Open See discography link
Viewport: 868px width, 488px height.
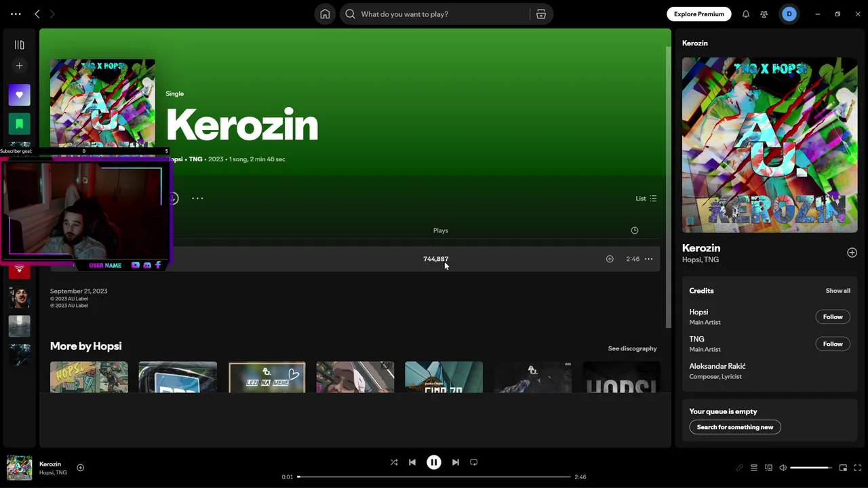632,348
